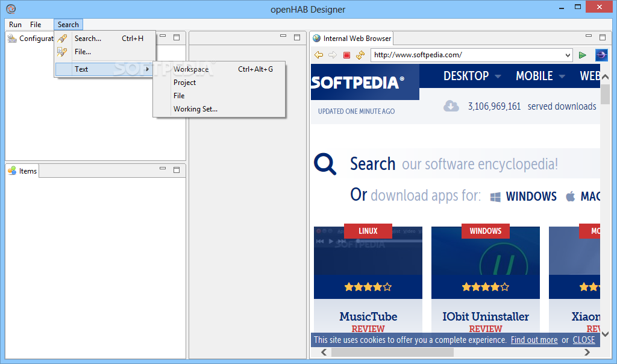Click the magnifier search icon
Viewport: 617px width, 364px height.
325,164
